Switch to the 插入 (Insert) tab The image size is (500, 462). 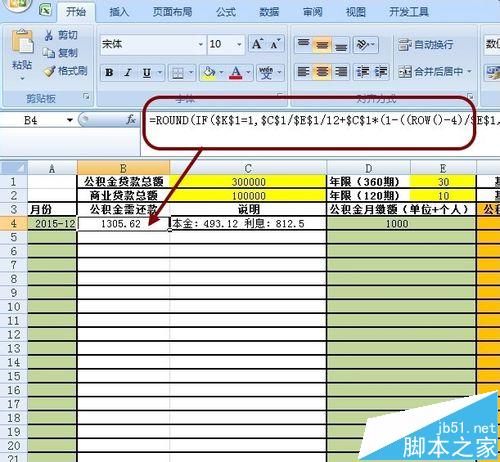(x=119, y=12)
